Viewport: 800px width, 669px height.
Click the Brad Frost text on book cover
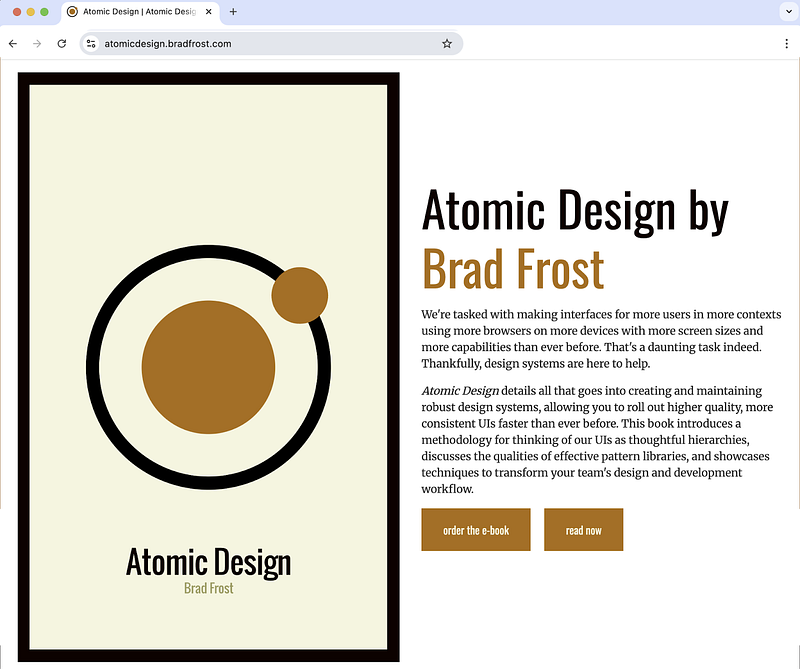tap(209, 588)
